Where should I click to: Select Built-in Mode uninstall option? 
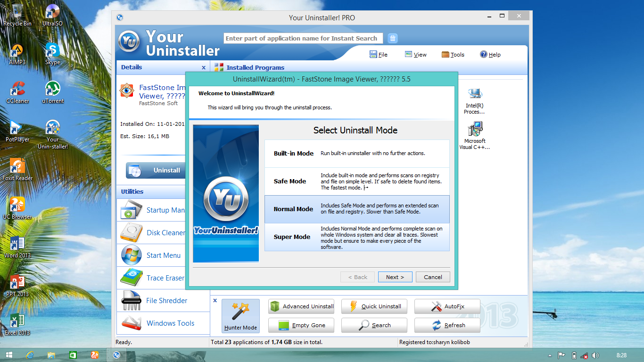[x=357, y=153]
